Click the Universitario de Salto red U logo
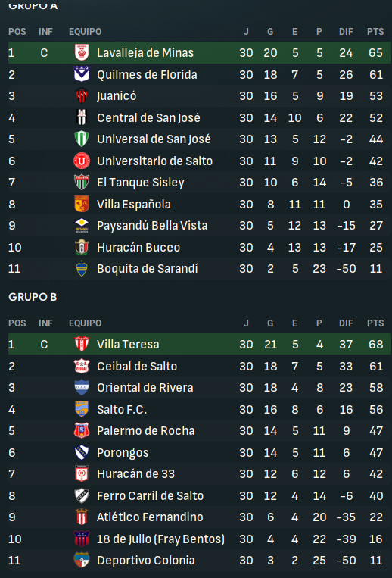The height and width of the screenshot is (578, 392). click(x=82, y=161)
